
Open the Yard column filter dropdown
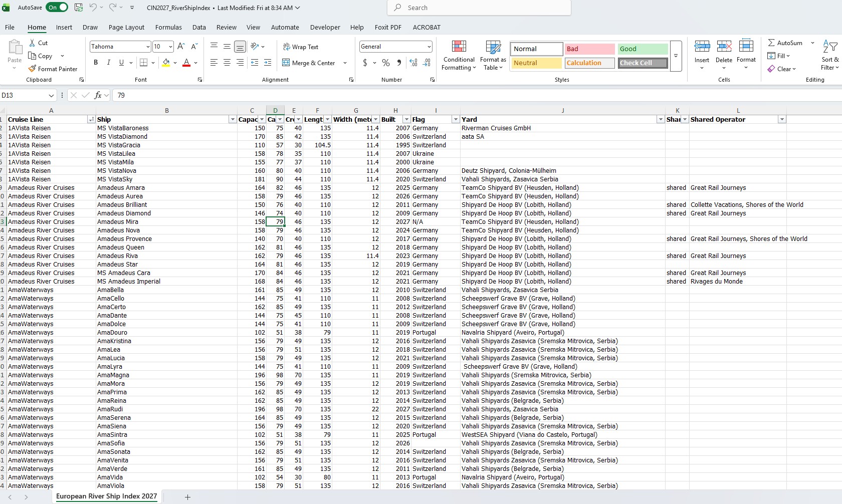point(661,119)
